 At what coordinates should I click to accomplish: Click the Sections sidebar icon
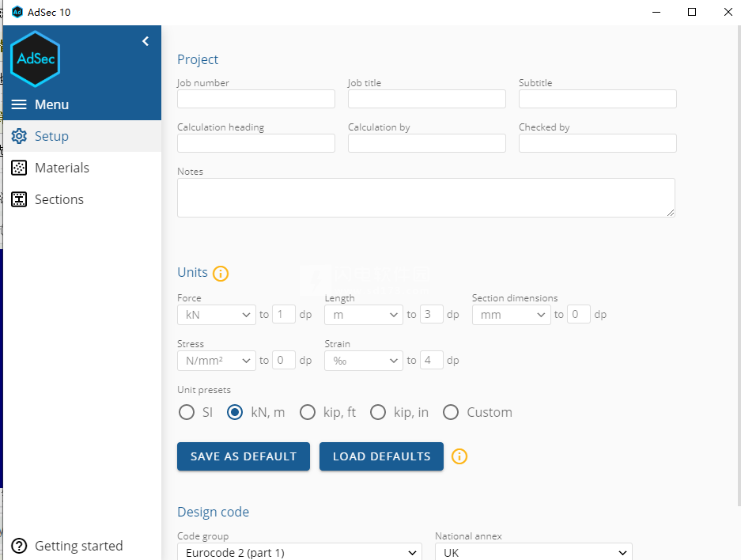[19, 199]
